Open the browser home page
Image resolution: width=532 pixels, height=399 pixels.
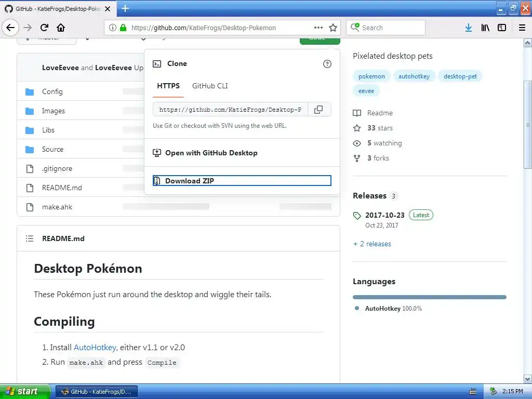61,28
